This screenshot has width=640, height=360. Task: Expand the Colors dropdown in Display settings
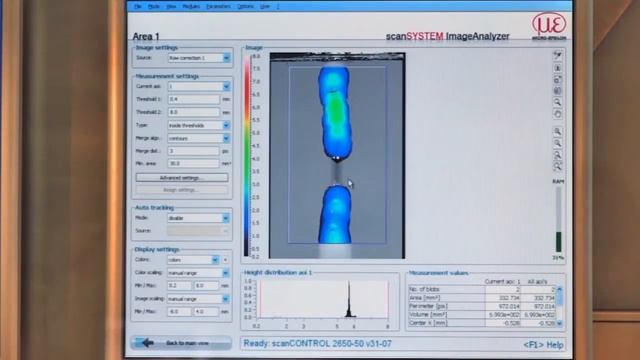(x=215, y=260)
